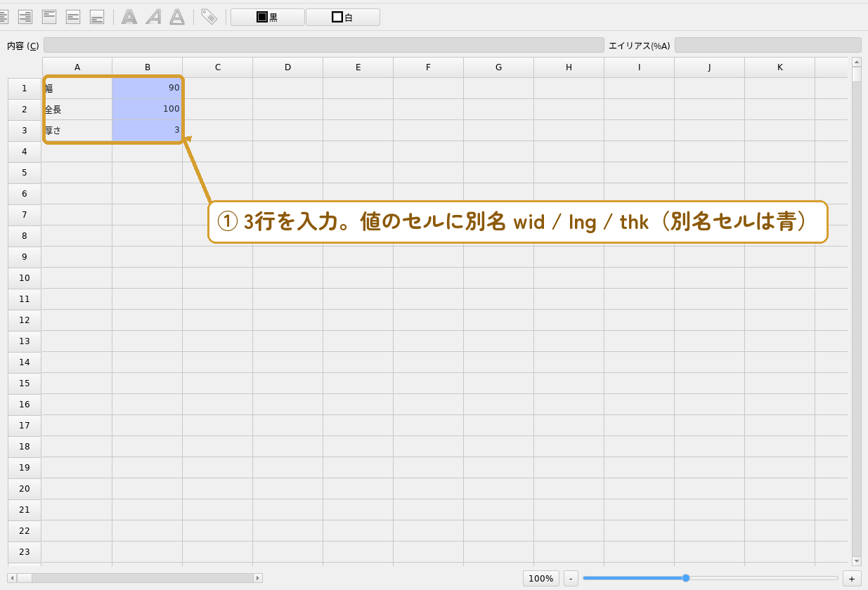Viewport: 868px width, 590px height.
Task: Select column B header
Action: pos(148,67)
